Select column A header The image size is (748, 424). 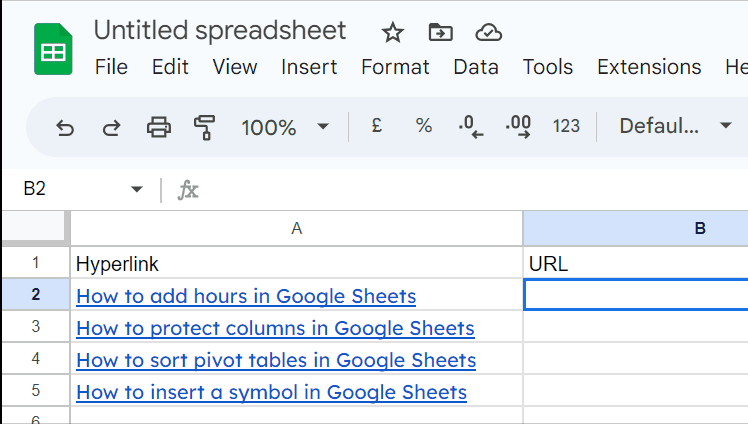click(x=296, y=228)
